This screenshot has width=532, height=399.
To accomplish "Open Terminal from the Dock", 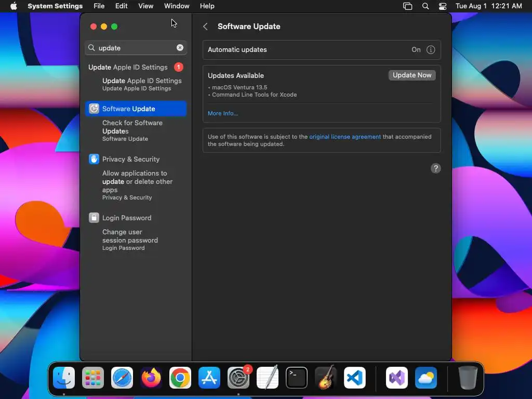I will 297,378.
